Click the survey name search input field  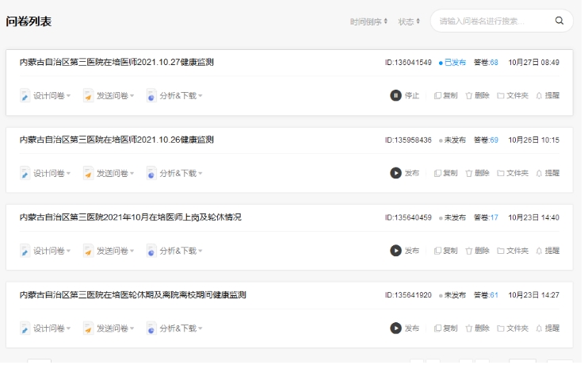(493, 21)
